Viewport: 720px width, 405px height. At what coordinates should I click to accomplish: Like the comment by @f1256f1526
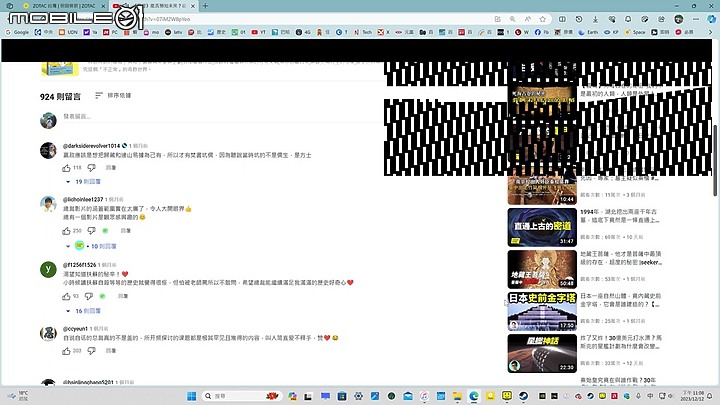(x=67, y=296)
